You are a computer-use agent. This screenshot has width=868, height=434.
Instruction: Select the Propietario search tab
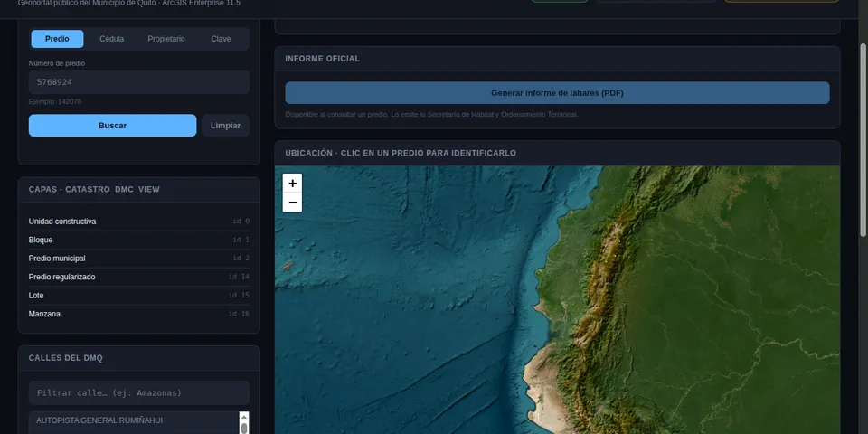pos(166,39)
